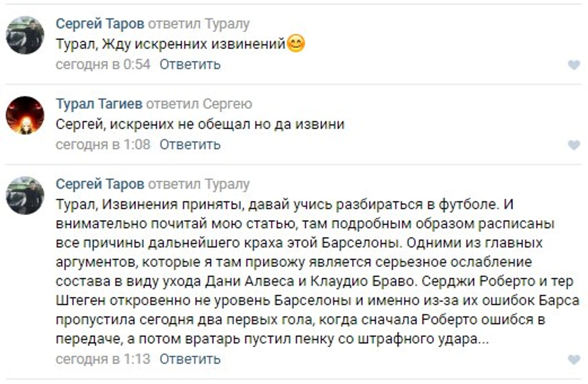
Task: Click the smiley emoji after 'извинений'
Action: coord(296,44)
